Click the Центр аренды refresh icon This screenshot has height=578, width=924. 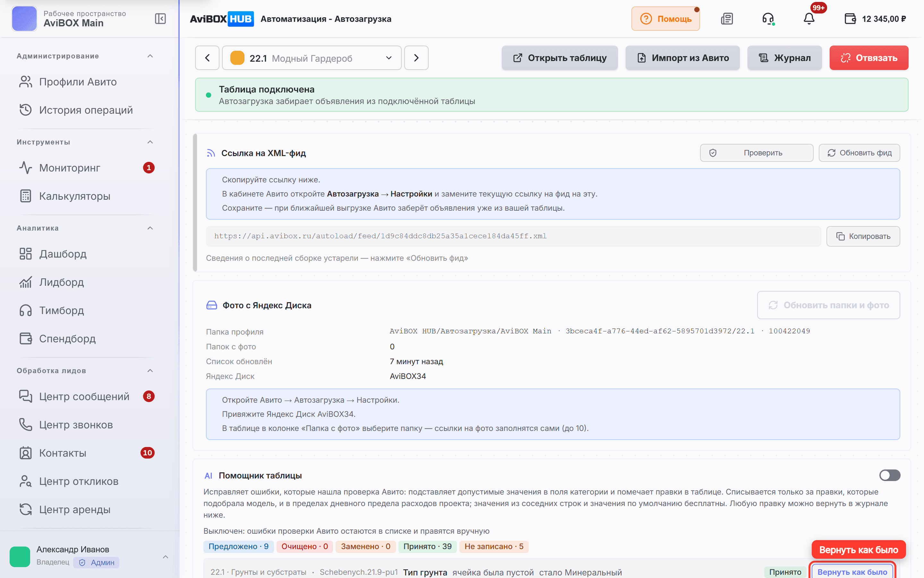(x=26, y=510)
